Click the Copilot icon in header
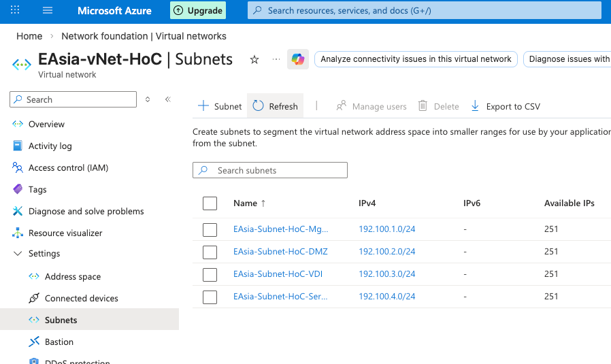The height and width of the screenshot is (364, 611). point(297,59)
